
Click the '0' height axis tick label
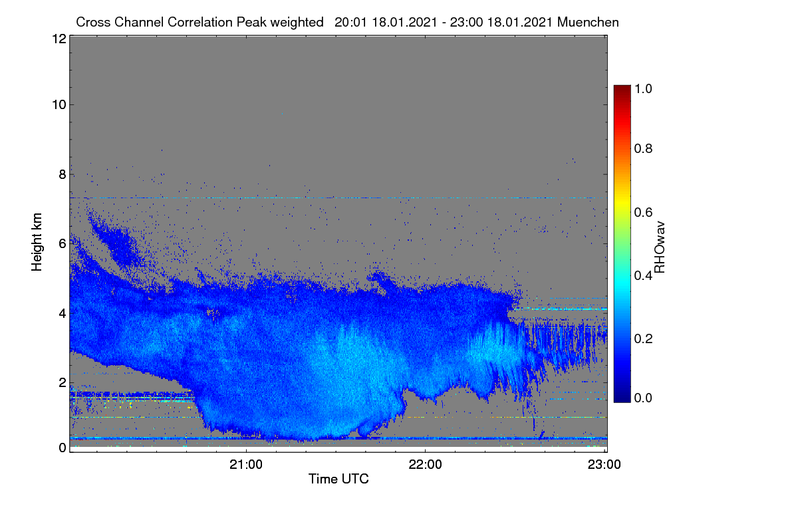pos(62,448)
